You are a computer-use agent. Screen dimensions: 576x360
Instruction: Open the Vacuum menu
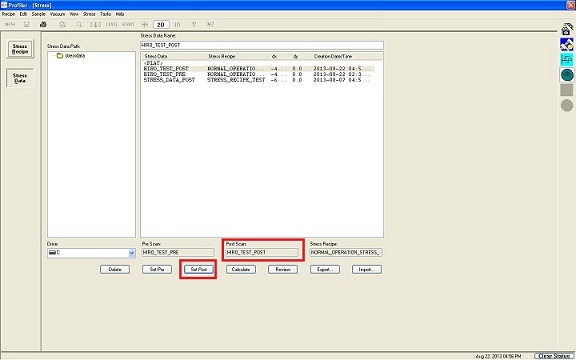tap(57, 14)
